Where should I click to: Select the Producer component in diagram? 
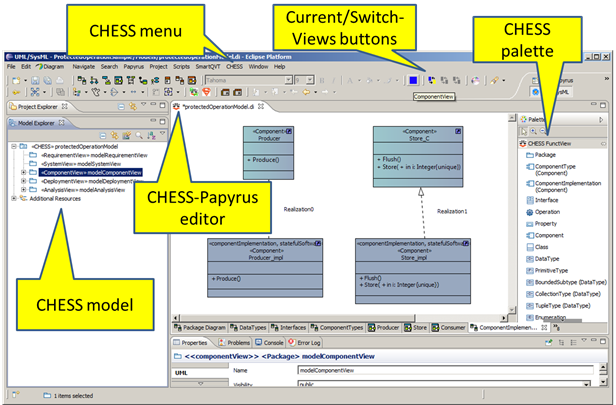(268, 153)
